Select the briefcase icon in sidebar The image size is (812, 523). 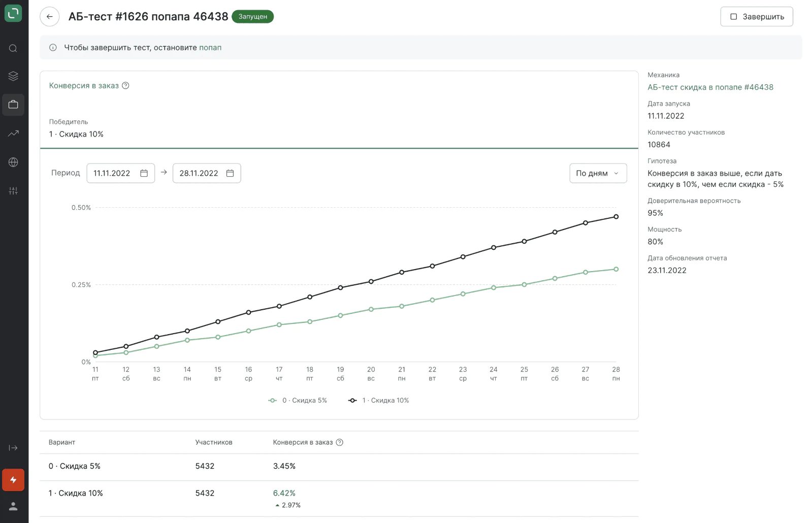(x=13, y=105)
